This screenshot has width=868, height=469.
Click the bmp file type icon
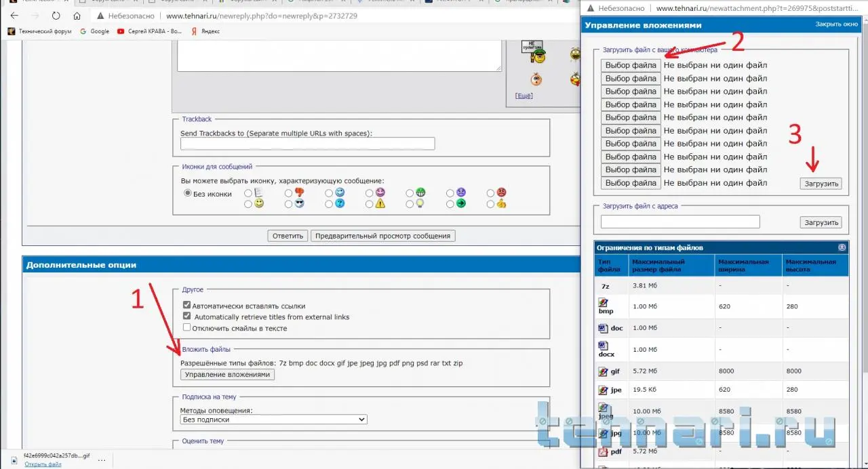(604, 303)
